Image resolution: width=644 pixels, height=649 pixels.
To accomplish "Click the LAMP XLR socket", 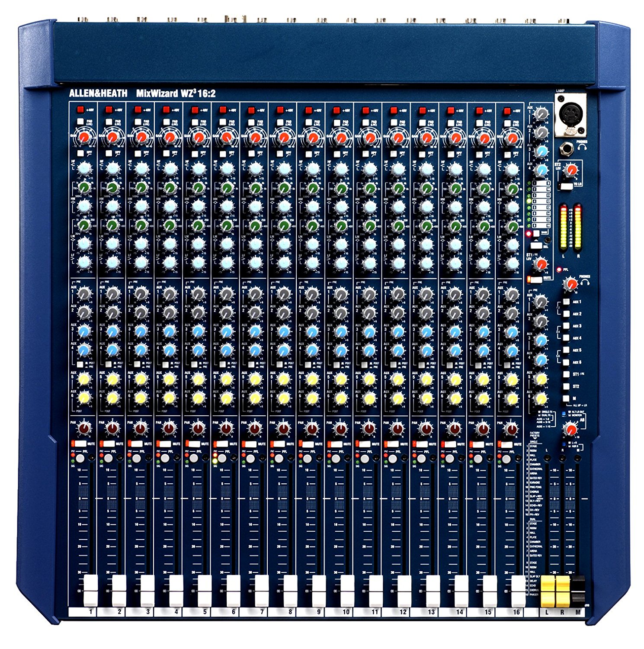I will click(571, 115).
